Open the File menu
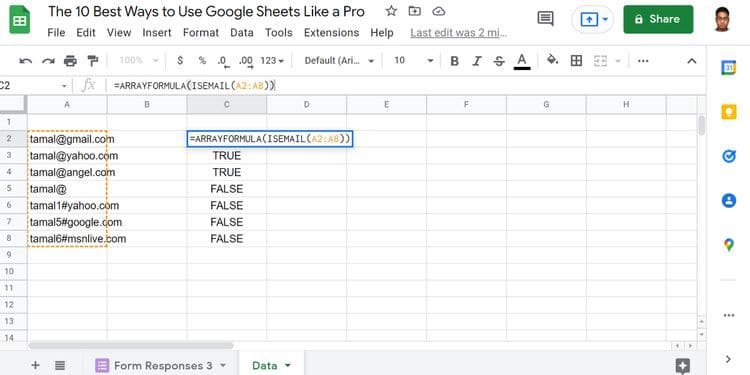This screenshot has height=375, width=750. pyautogui.click(x=56, y=33)
